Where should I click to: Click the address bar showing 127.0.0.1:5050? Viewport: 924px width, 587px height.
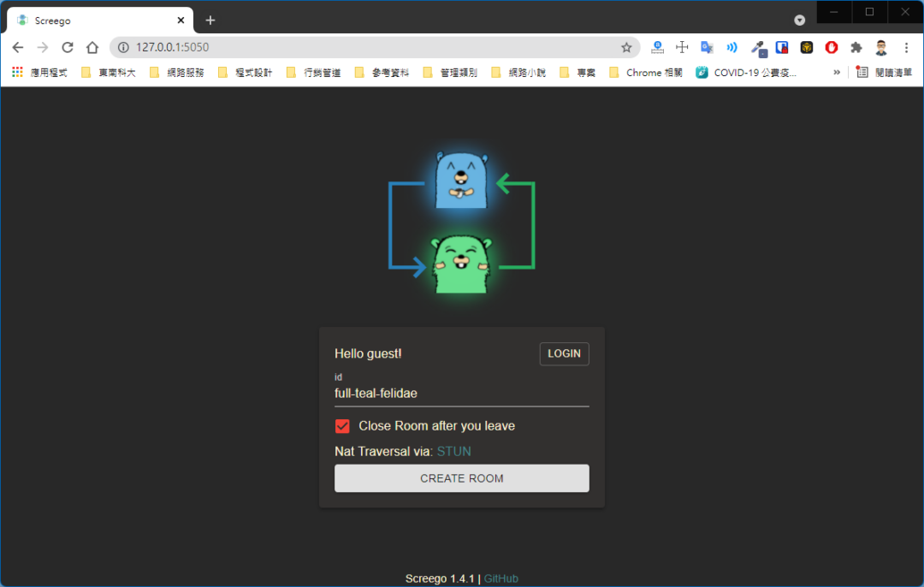point(374,47)
